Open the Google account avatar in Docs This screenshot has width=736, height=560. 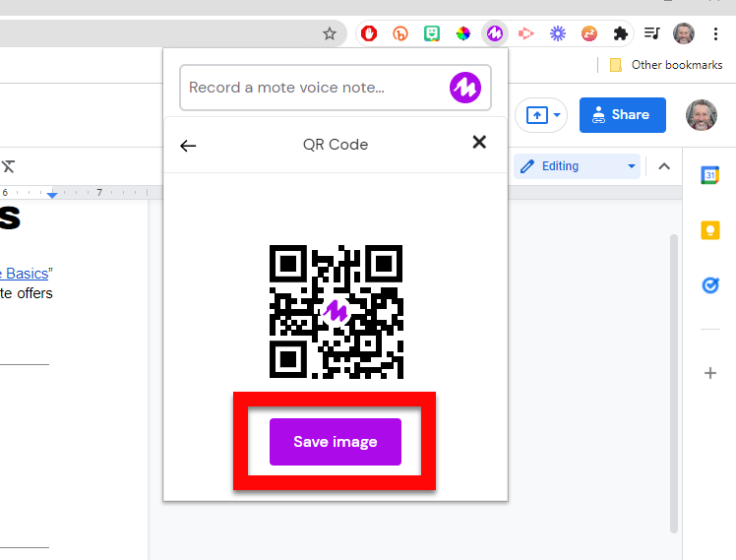click(x=702, y=115)
